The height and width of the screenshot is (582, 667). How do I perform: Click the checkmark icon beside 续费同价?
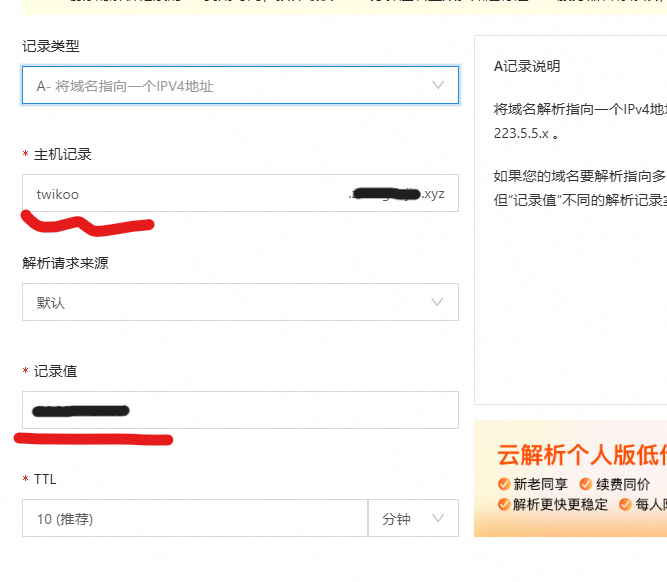tap(586, 485)
